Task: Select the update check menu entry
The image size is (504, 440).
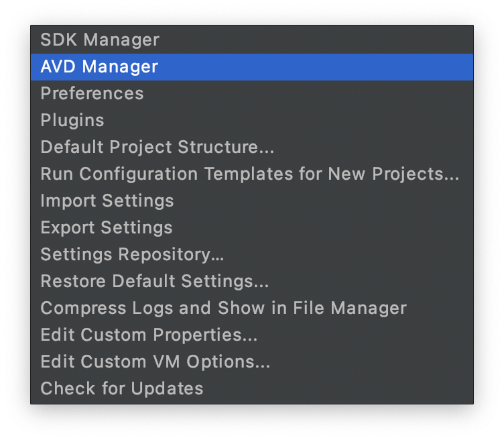Action: 252,388
